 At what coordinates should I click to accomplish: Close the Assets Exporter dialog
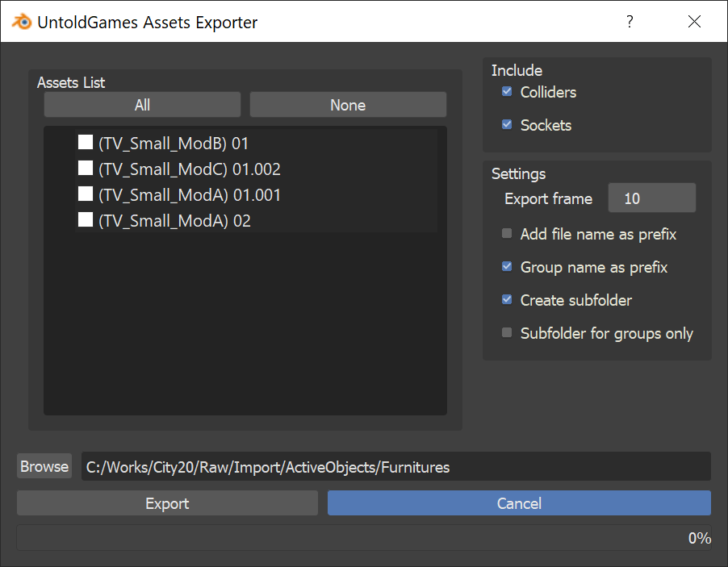694,22
